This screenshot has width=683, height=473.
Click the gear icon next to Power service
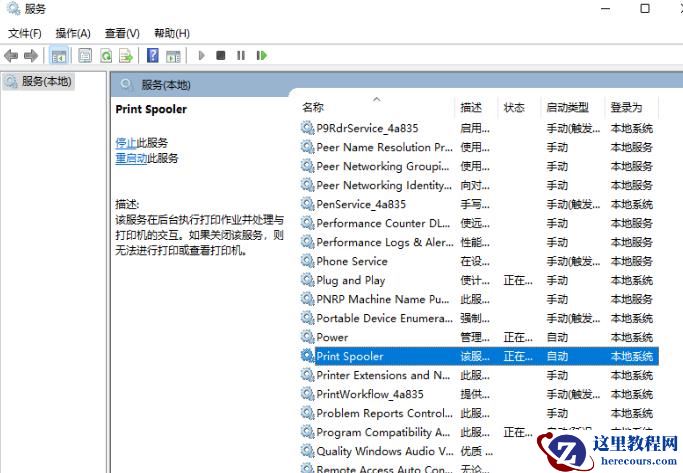coord(308,337)
